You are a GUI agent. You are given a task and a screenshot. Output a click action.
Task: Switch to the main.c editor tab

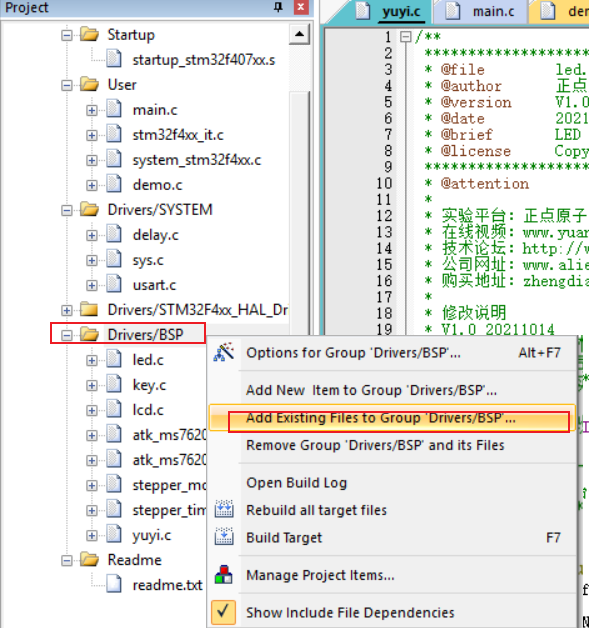pos(482,11)
